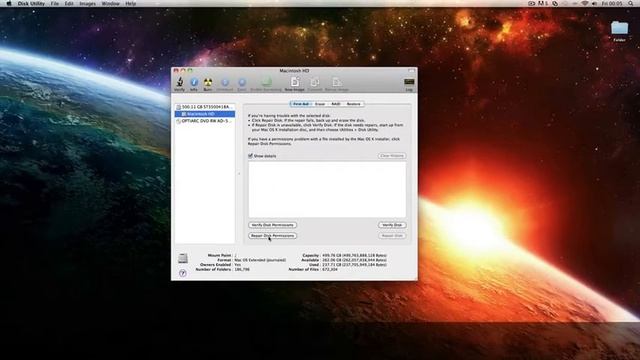The height and width of the screenshot is (360, 640).
Task: Select the OPTIARC DVD RW drive in sidebar
Action: [x=205, y=121]
